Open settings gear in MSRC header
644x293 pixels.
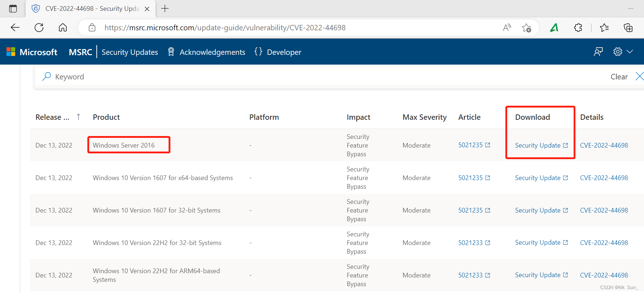(618, 52)
